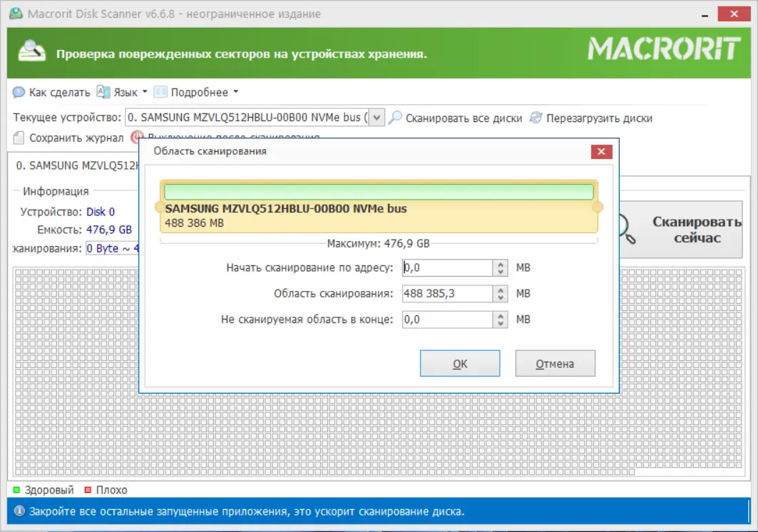The width and height of the screenshot is (758, 532).
Task: Click the 'Информация' group label
Action: pos(56,191)
